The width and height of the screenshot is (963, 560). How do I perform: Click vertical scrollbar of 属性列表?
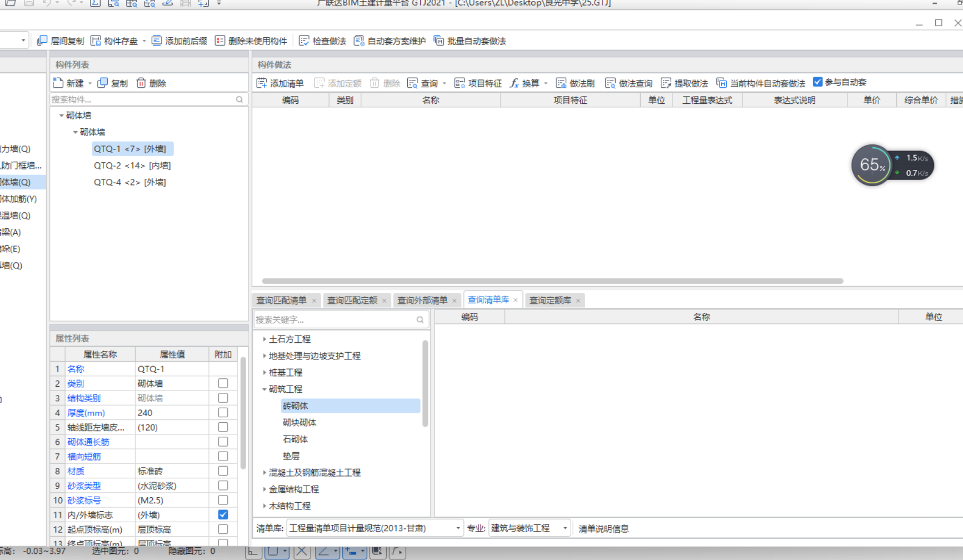243,413
